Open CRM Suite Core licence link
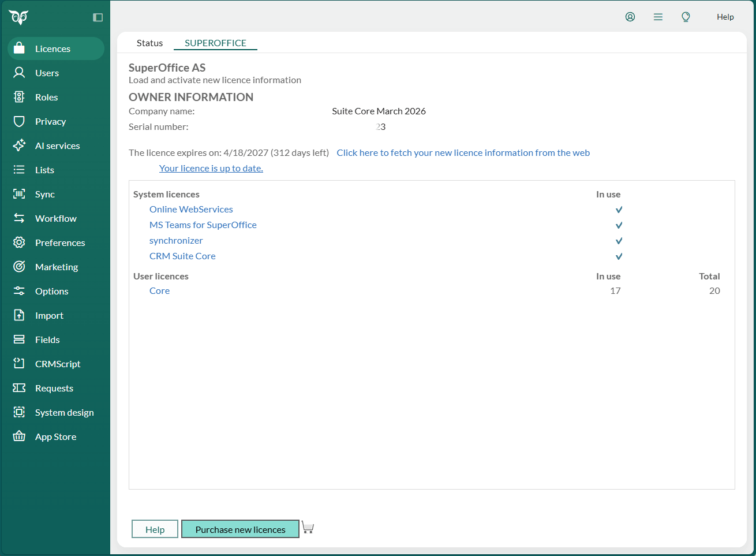 (x=182, y=256)
